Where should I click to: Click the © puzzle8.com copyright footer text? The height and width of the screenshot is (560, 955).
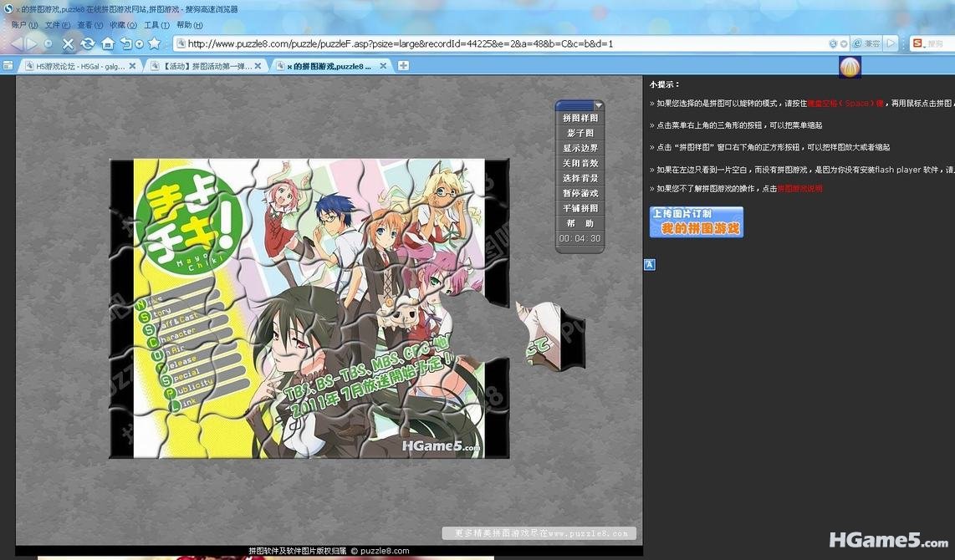tap(380, 551)
